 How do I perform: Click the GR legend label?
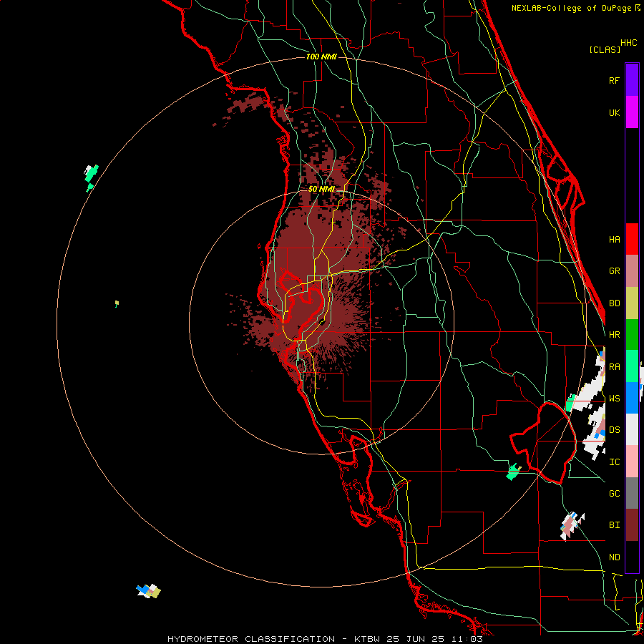coord(614,271)
